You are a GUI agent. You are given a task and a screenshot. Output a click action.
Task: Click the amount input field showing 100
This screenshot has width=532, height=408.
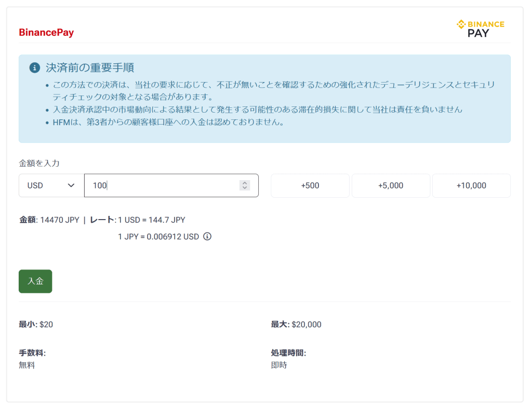coord(171,185)
